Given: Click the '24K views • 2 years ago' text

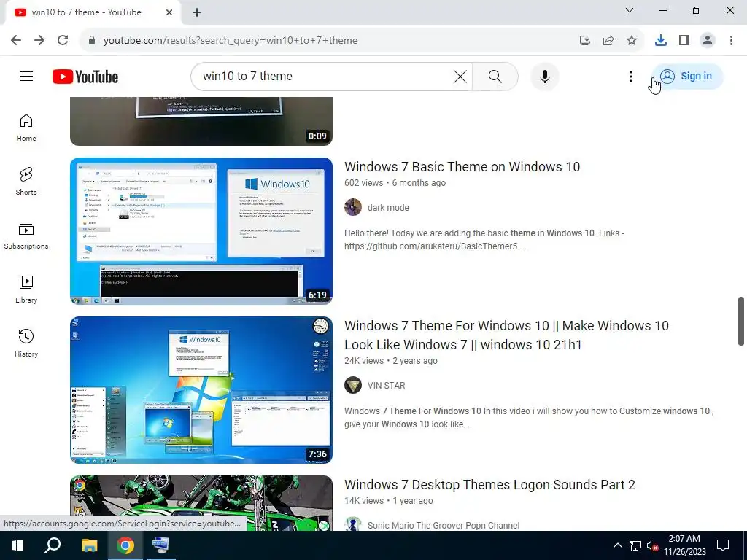Looking at the screenshot, I should (391, 361).
